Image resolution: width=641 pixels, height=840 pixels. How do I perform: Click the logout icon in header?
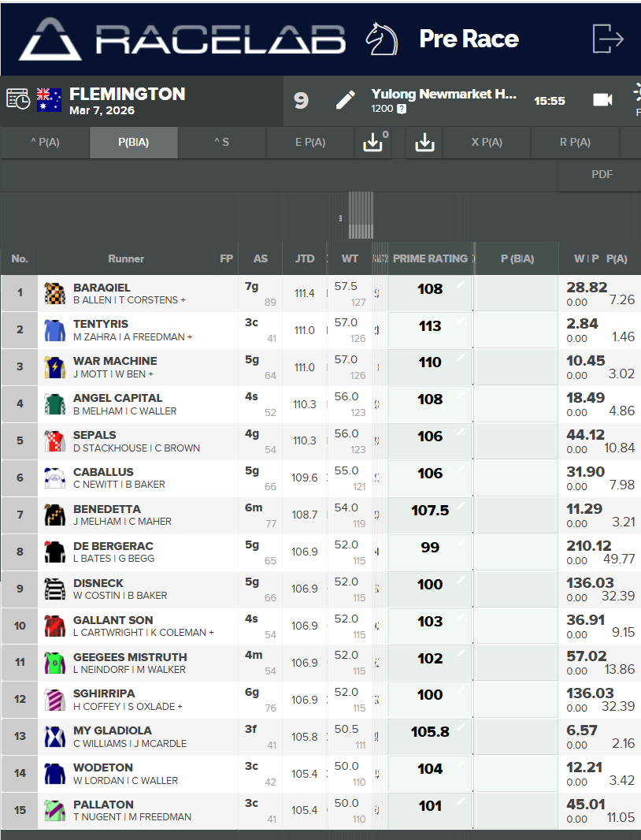(608, 39)
